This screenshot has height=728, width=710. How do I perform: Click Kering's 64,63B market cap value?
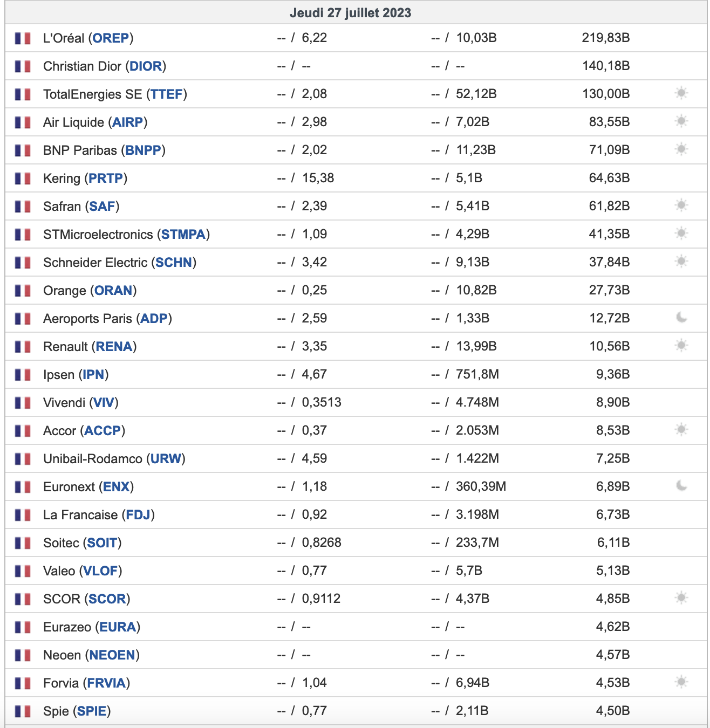click(609, 178)
